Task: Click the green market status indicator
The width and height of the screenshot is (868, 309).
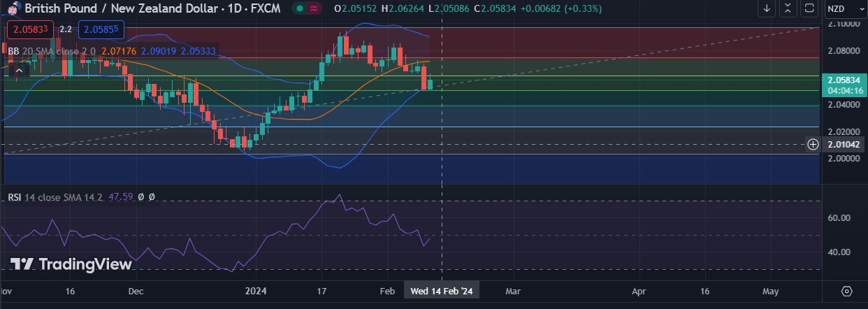Action: 300,8
